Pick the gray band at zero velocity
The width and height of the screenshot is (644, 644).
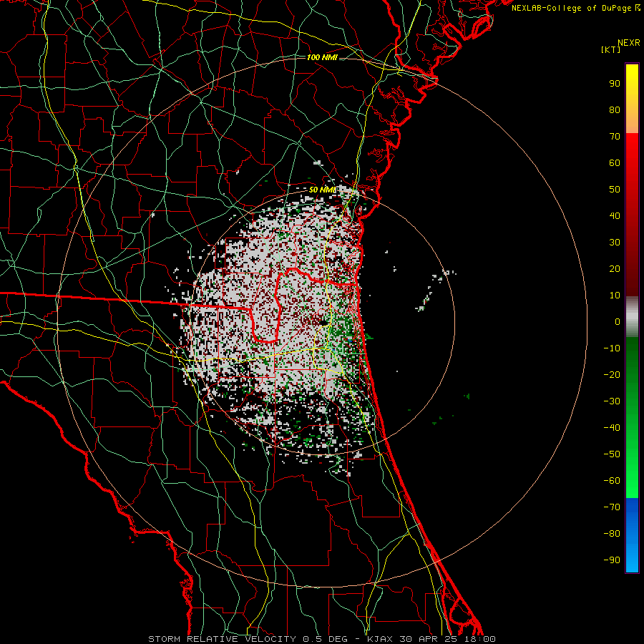tap(632, 317)
